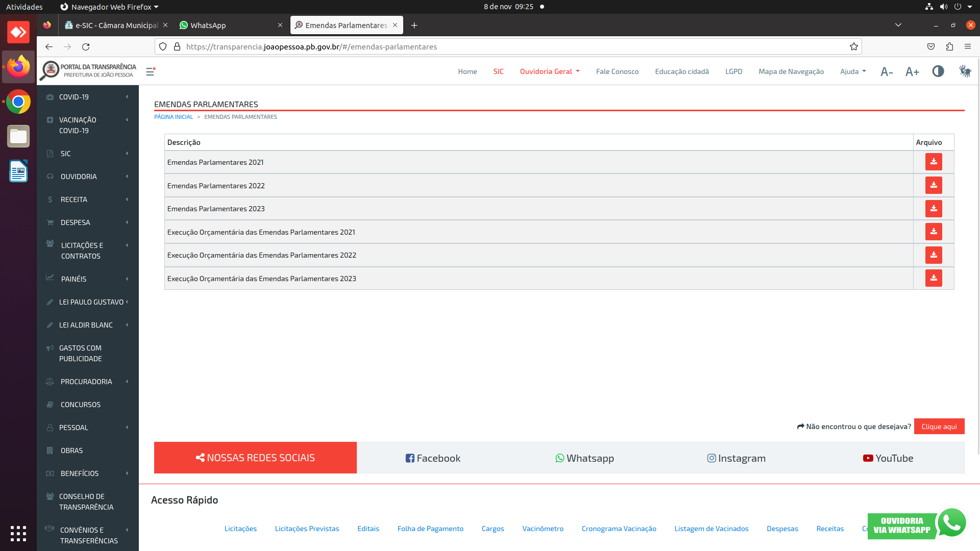
Task: Increase font size with A+ icon
Action: tap(912, 72)
